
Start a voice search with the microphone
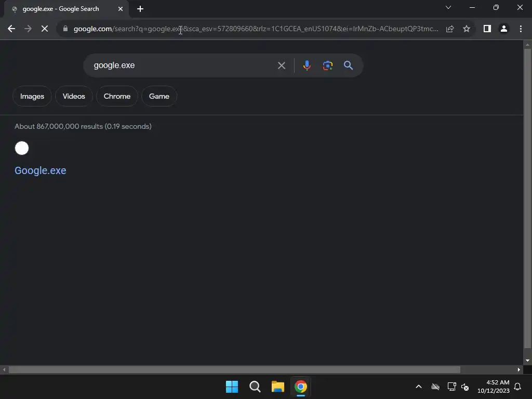(307, 65)
